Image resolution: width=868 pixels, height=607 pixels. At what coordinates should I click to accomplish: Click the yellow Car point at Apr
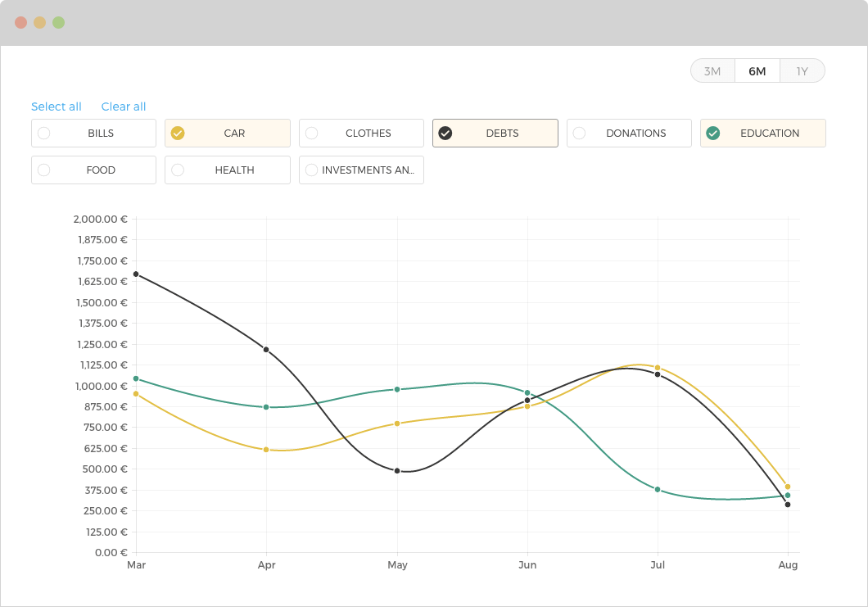click(x=266, y=450)
